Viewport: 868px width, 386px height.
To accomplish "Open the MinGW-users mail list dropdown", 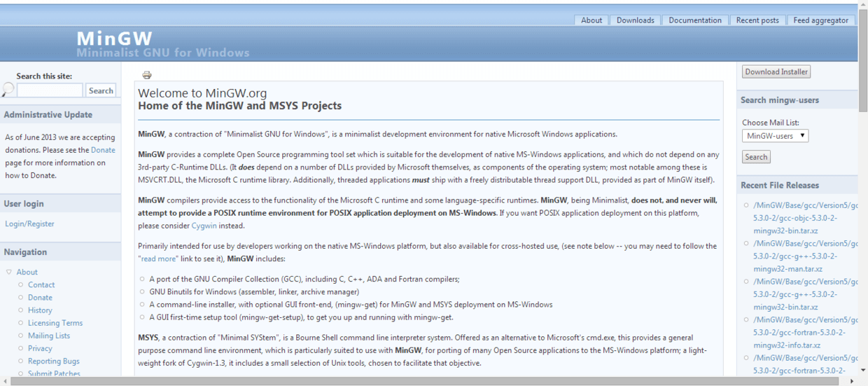I will 775,136.
